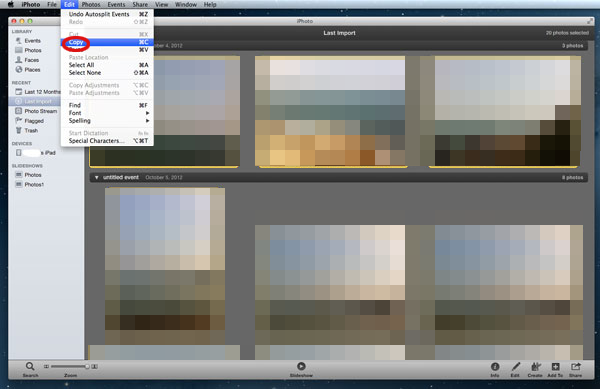Click the large thumbnail icon next to the Zoom slider
Image resolution: width=600 pixels, height=389 pixels.
[x=95, y=366]
